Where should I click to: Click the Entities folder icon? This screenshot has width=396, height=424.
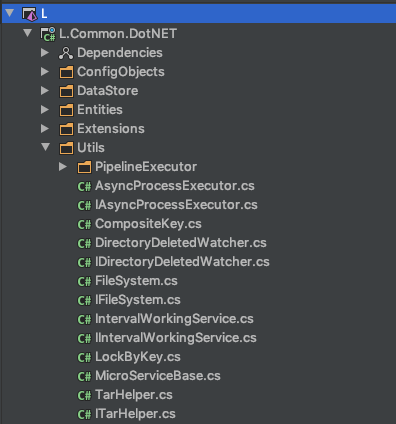tap(66, 110)
